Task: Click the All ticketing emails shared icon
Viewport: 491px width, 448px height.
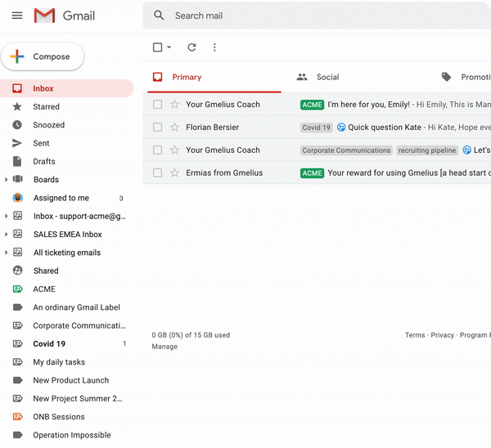Action: point(17,252)
